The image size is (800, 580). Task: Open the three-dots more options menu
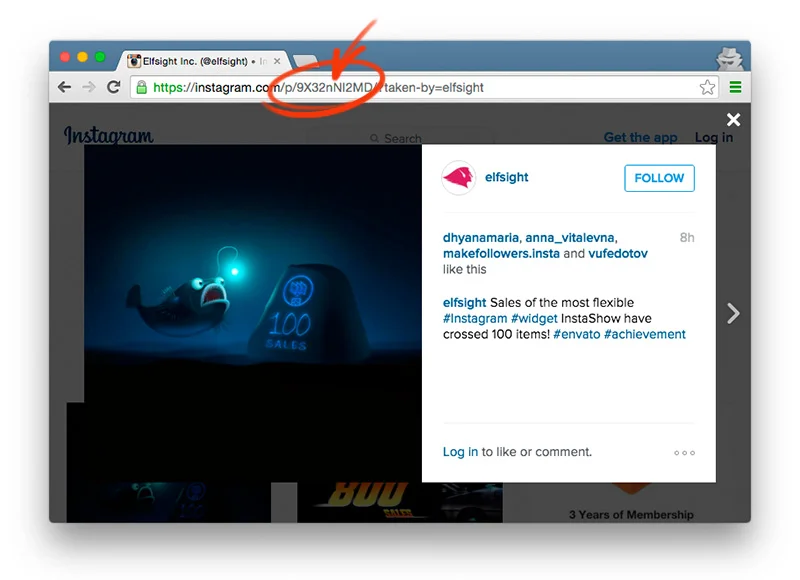[684, 453]
